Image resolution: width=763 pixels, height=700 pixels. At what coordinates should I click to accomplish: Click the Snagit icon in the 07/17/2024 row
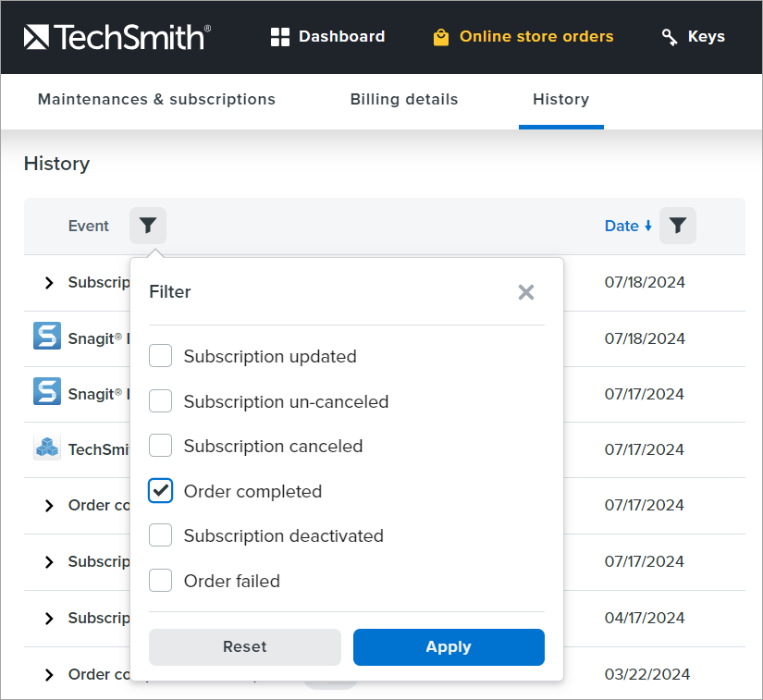pos(47,393)
